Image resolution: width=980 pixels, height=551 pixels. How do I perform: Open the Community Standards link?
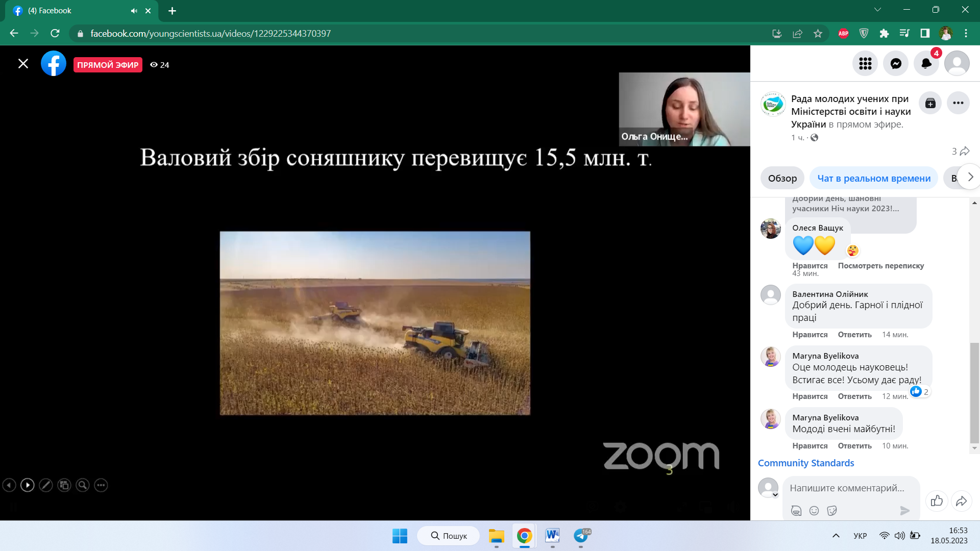coord(805,463)
